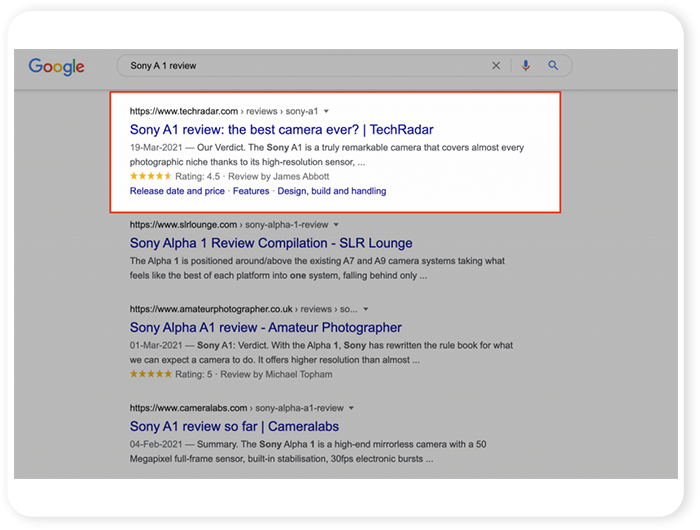Open 'Sony A1 review: the best camera ever?' result
This screenshot has height=530, width=700.
click(281, 129)
